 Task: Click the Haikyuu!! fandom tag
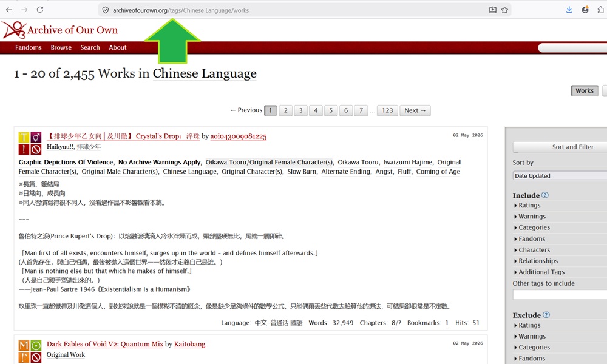pos(60,147)
